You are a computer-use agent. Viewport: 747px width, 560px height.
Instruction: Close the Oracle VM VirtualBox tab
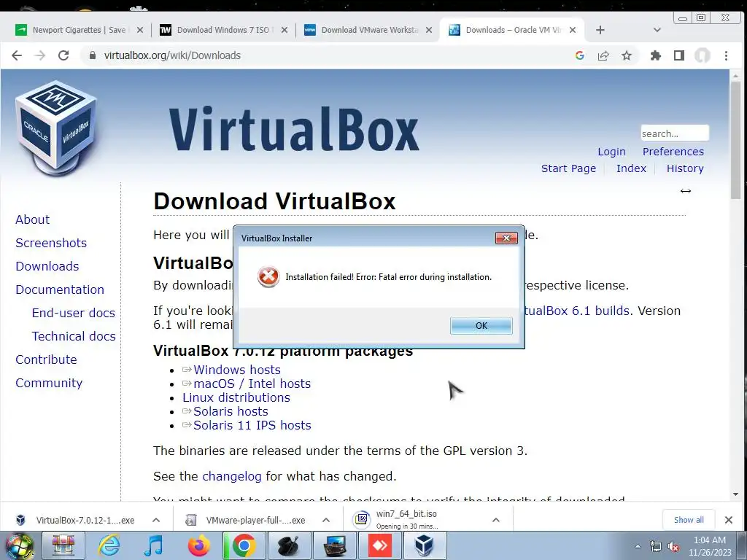573,30
